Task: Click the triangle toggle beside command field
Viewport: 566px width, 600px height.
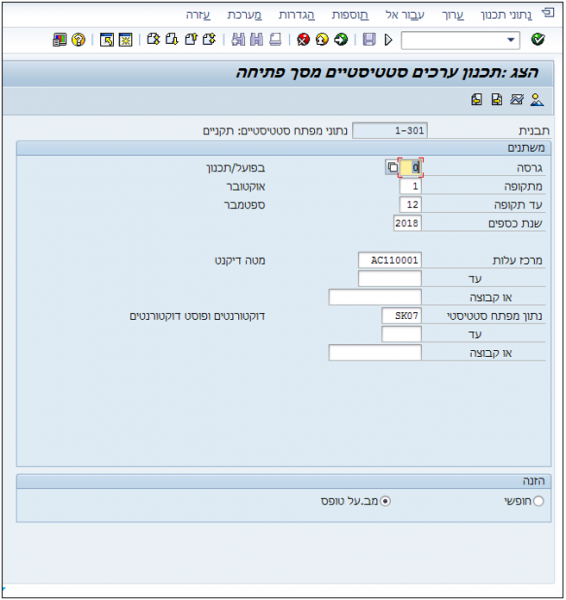Action: [x=388, y=40]
